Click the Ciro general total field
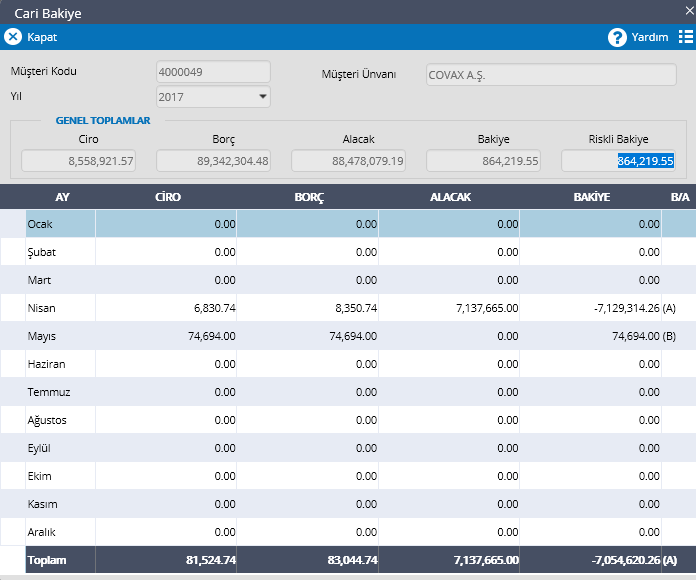Viewport: 696px width, 580px height. (79, 161)
